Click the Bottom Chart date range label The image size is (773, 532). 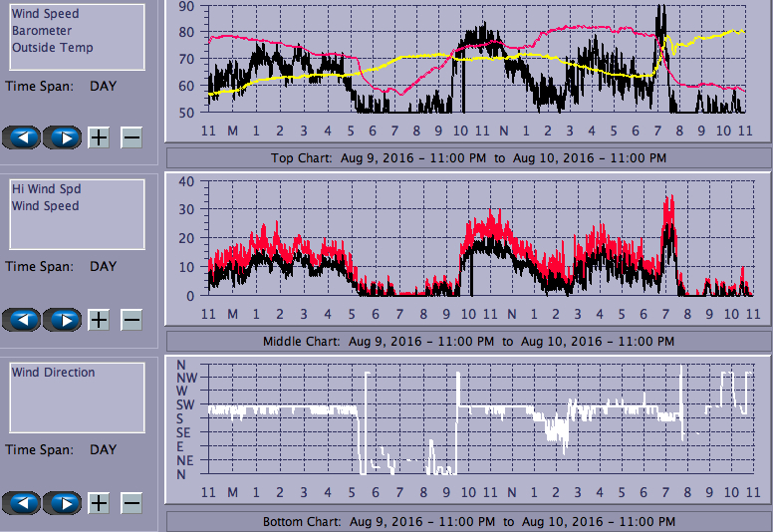point(468,522)
